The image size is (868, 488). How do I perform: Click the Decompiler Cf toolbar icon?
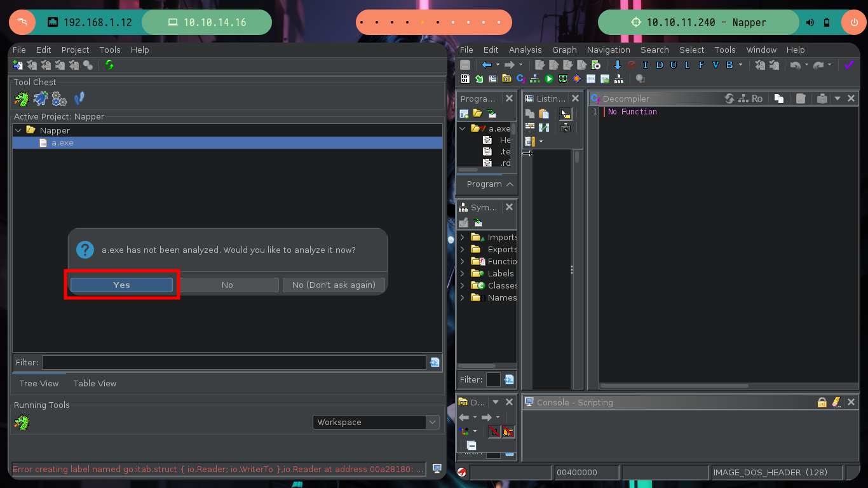pos(520,79)
